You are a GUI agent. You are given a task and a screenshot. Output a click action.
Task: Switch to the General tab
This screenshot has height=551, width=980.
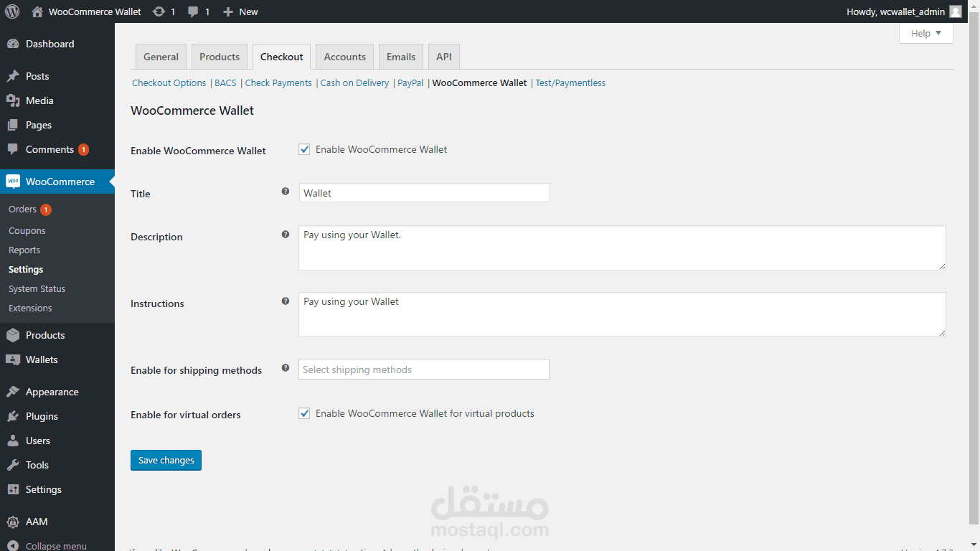[161, 57]
